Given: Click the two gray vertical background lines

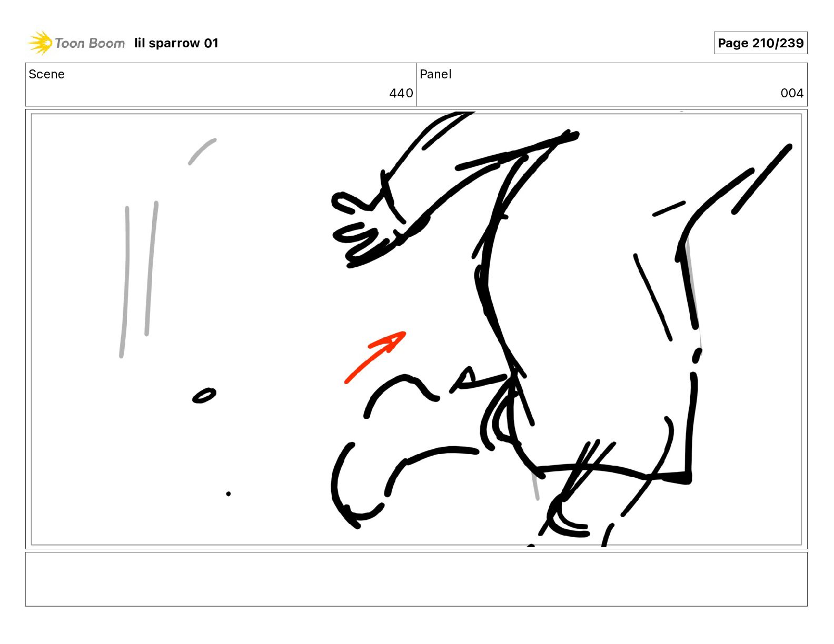Looking at the screenshot, I should click(x=138, y=279).
